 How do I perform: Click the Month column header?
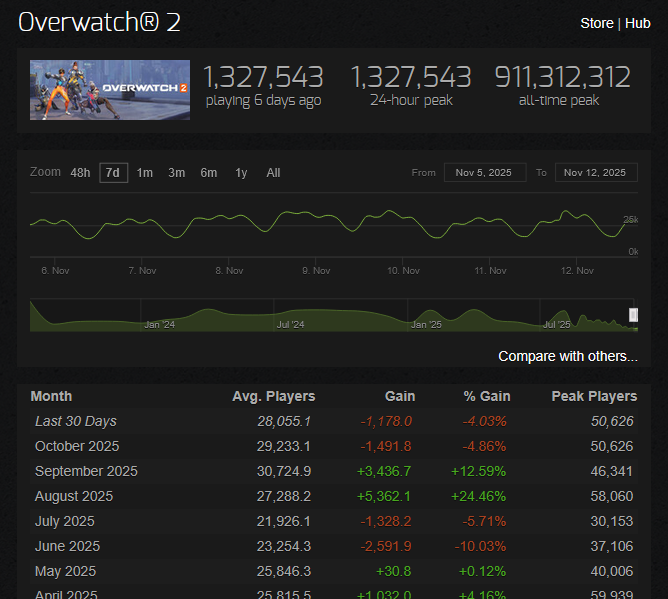click(x=51, y=396)
